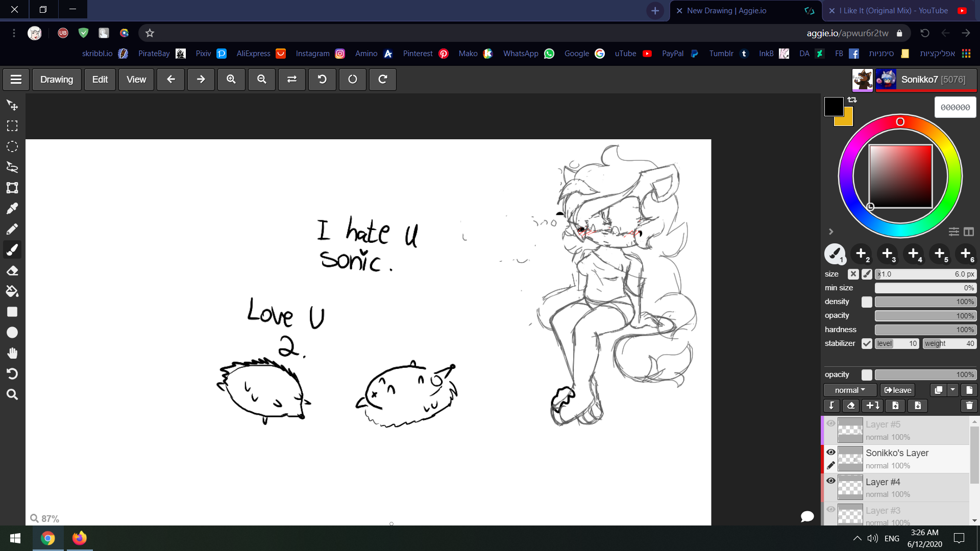Hide Layer #4 with eye icon
The width and height of the screenshot is (980, 551).
point(831,481)
